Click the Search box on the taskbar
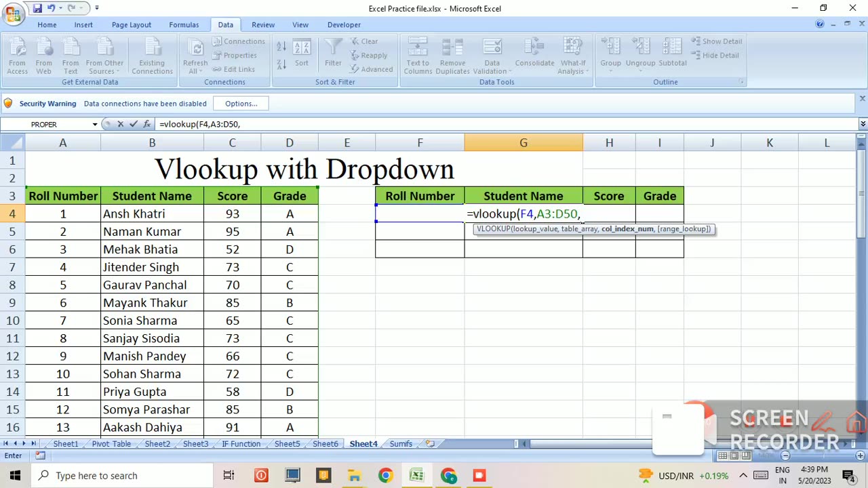Image resolution: width=868 pixels, height=488 pixels. coord(122,476)
